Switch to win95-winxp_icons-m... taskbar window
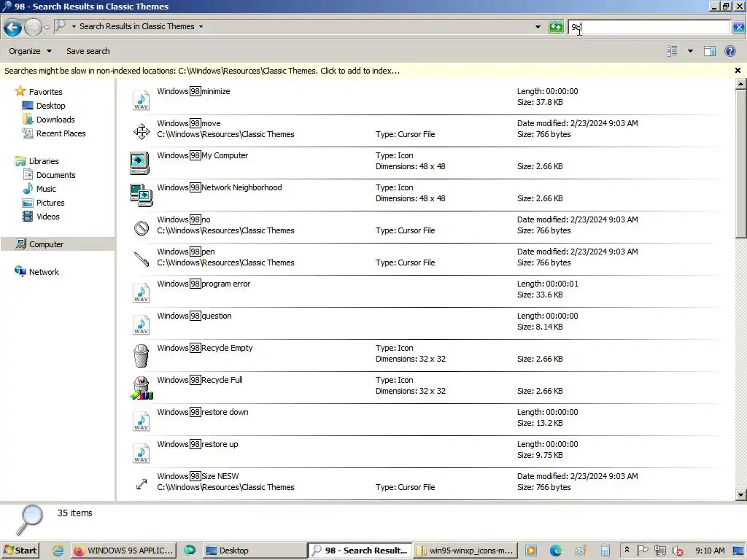747x560 pixels. pyautogui.click(x=465, y=551)
